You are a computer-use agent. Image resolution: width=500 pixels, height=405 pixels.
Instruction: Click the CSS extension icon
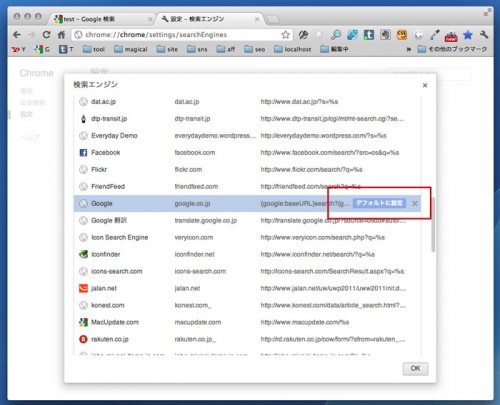(402, 35)
